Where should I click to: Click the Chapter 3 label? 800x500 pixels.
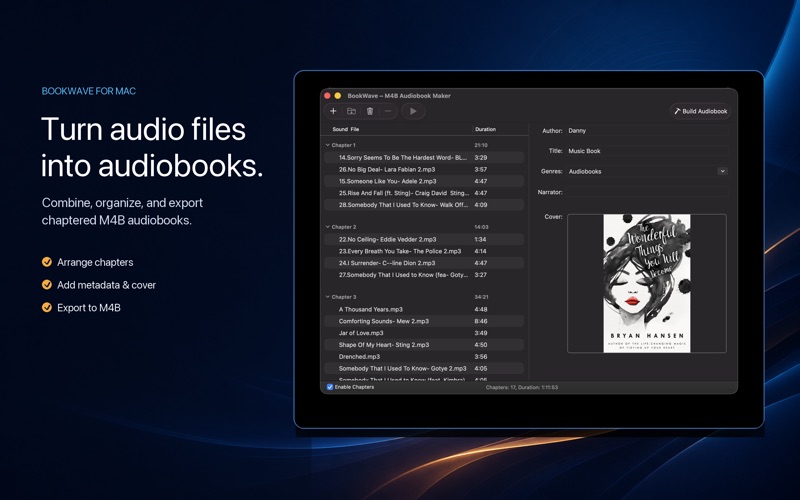pyautogui.click(x=344, y=296)
